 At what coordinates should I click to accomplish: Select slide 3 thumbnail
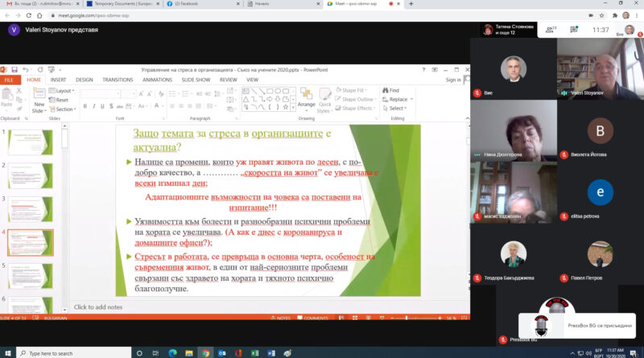click(31, 209)
